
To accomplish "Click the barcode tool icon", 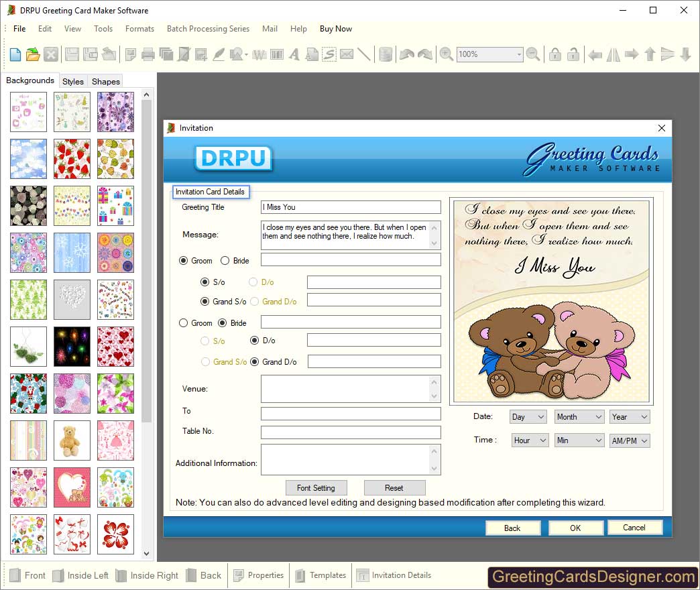I will coord(277,54).
